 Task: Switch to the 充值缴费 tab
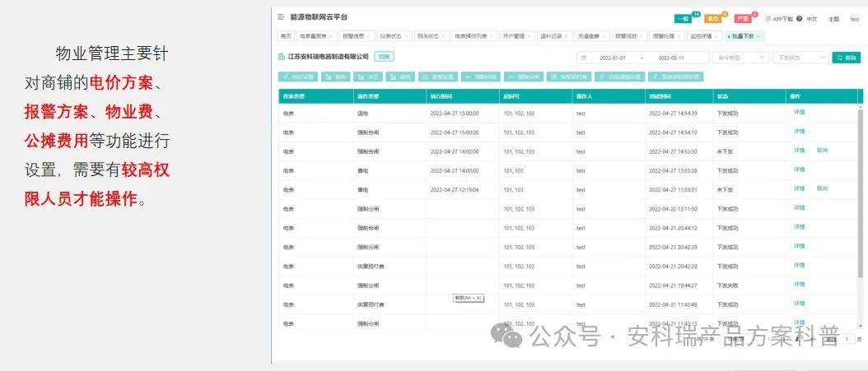pyautogui.click(x=592, y=36)
